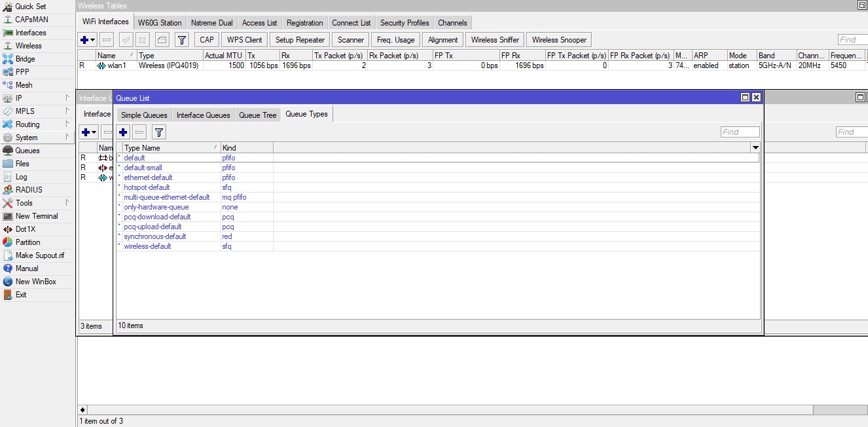The image size is (868, 427).
Task: Click Setup Repeater button
Action: (300, 40)
